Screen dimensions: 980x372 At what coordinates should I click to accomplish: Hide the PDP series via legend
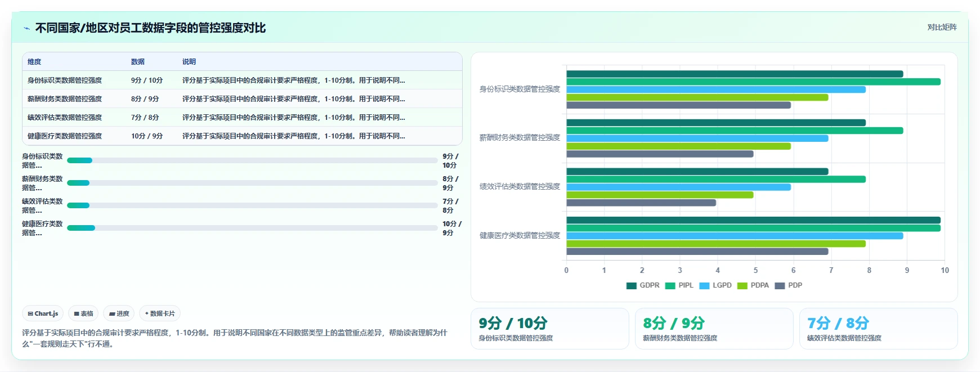tap(789, 285)
